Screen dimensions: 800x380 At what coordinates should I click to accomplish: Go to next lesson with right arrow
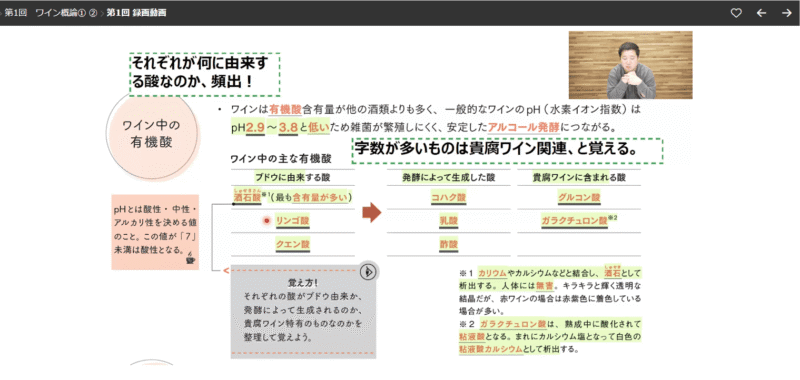786,13
